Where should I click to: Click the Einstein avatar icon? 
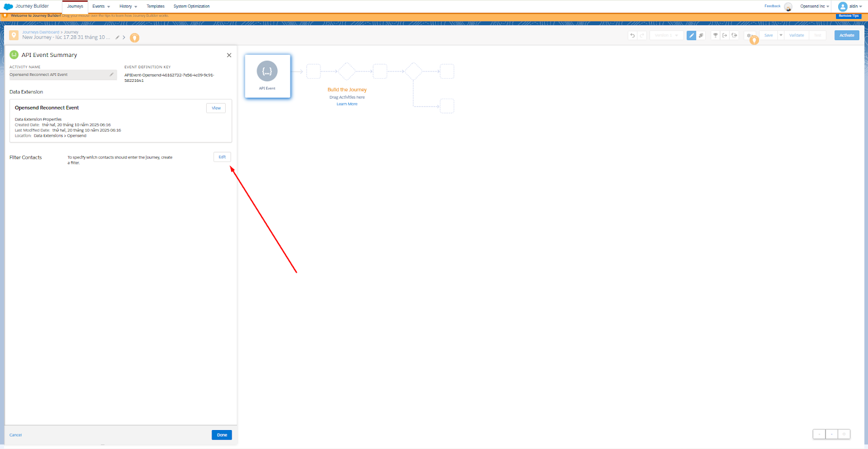788,7
